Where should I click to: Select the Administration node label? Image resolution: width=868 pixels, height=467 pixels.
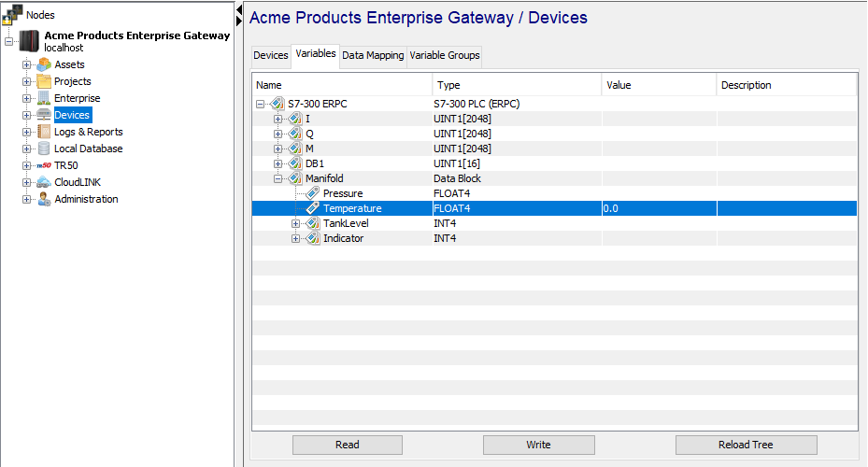[x=86, y=199]
